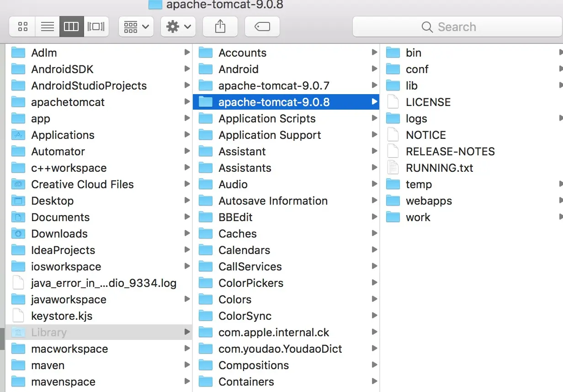Click the NOTICE file icon

coord(393,135)
